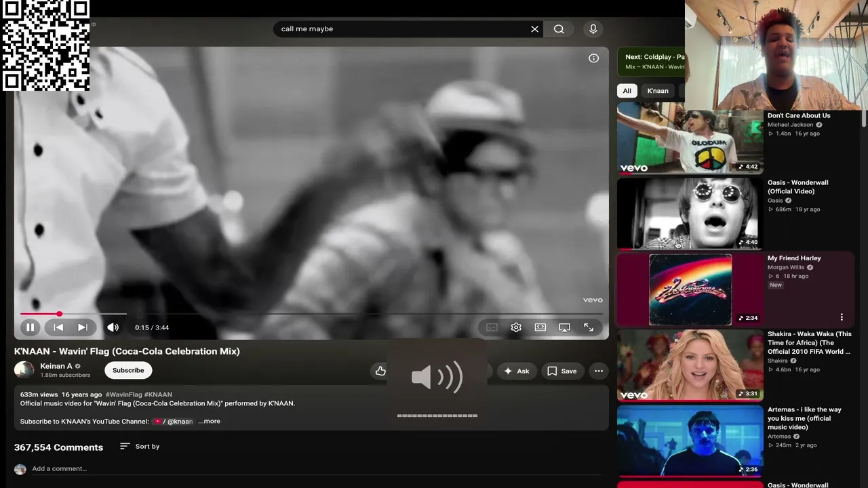Click the 367,554 Comments heading

pos(59,447)
